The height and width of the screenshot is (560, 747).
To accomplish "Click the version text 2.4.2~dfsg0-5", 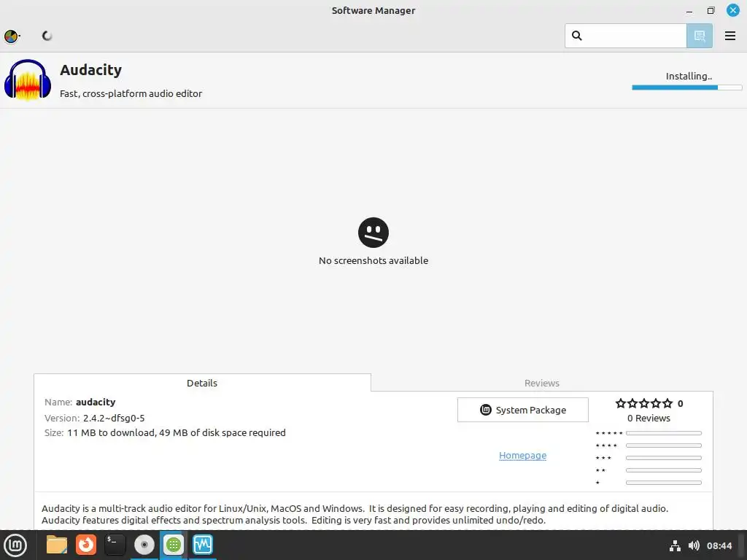I will click(x=114, y=418).
